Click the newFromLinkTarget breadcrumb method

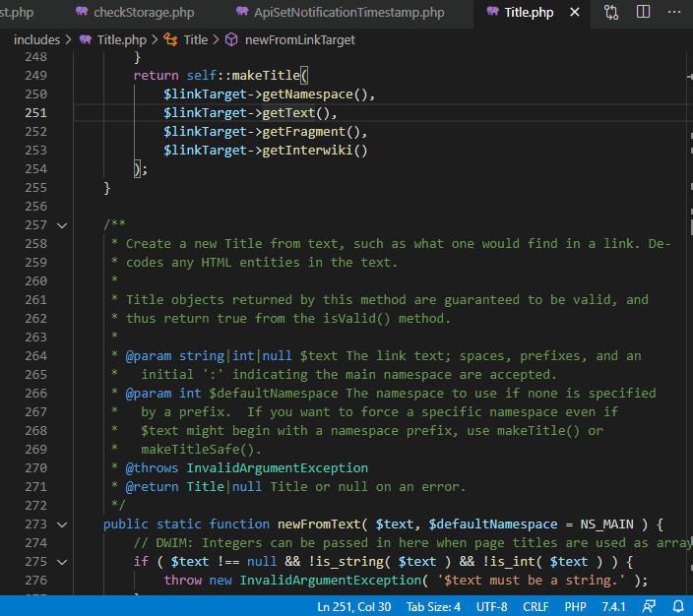[299, 39]
